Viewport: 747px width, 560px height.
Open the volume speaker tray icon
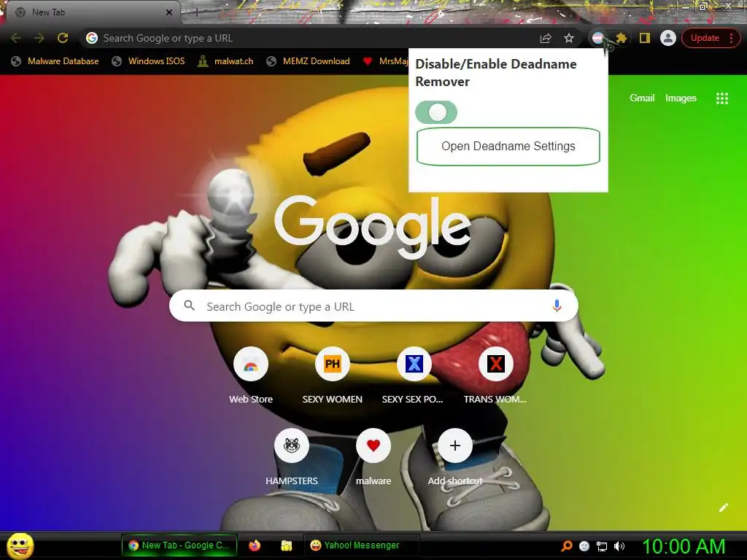point(619,546)
